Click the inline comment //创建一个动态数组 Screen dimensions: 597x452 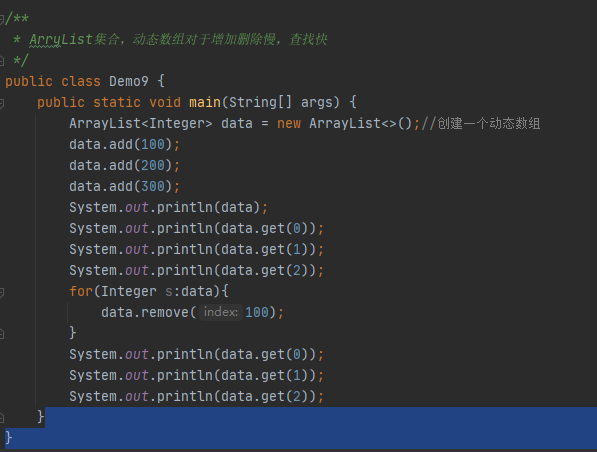click(x=480, y=123)
